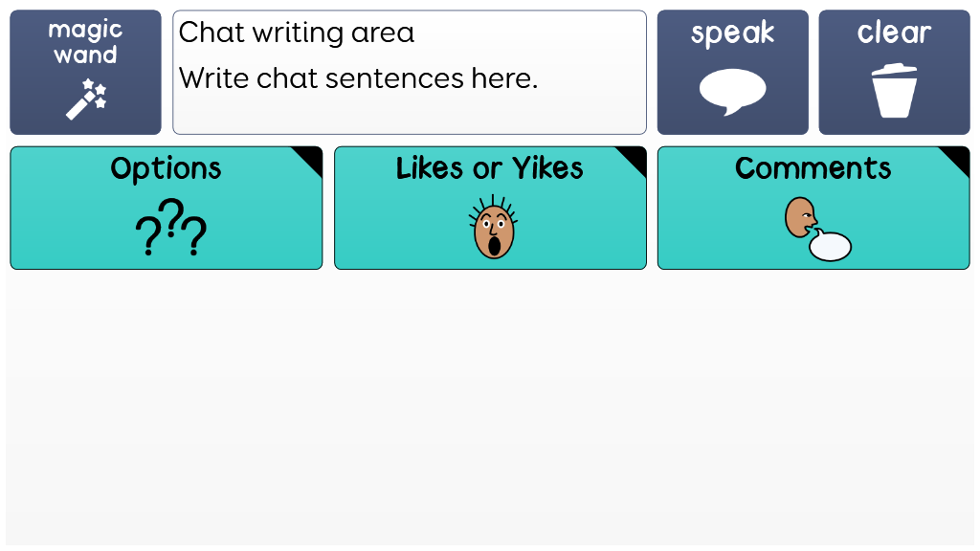Select the "Comments" title text
The height and width of the screenshot is (551, 980).
coord(813,168)
